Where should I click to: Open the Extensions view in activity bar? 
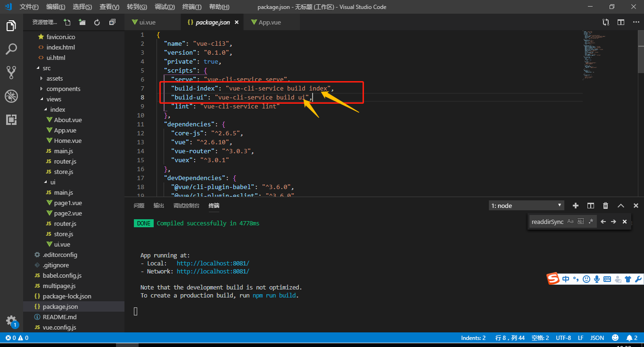[x=11, y=119]
